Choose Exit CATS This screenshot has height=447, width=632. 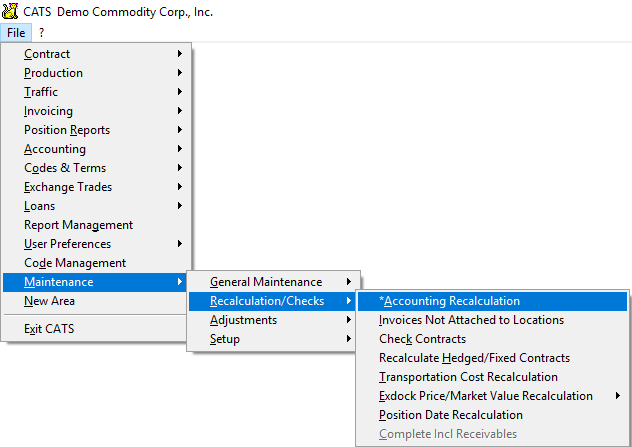point(94,328)
